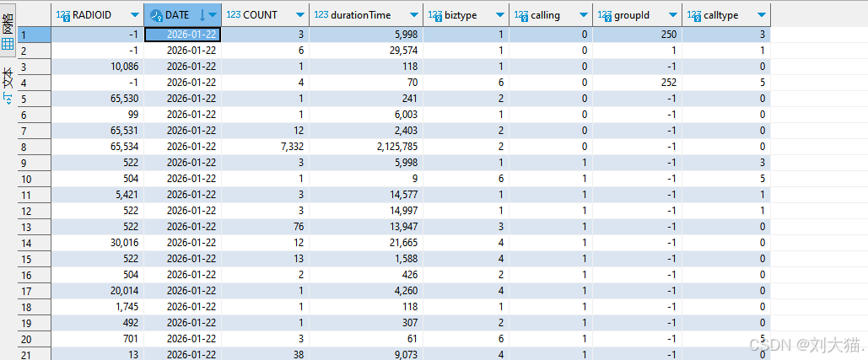This screenshot has width=868, height=360.
Task: Select row number 21 header
Action: (34, 354)
